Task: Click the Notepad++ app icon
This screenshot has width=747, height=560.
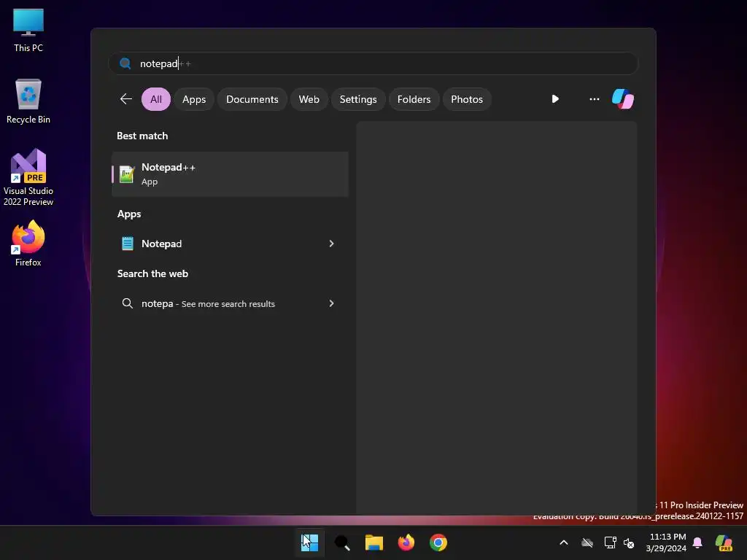Action: 127,174
